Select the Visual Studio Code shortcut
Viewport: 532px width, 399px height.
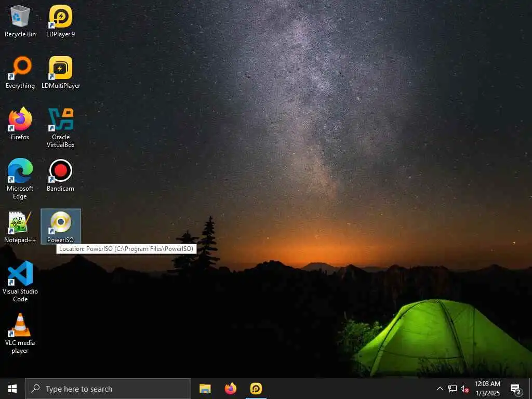(20, 282)
